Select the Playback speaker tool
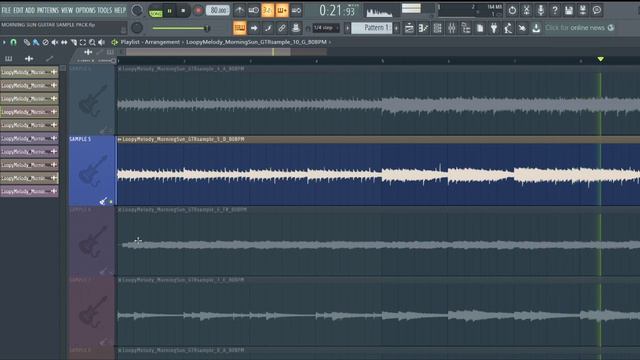Screen dimensions: 640x360 (x=102, y=42)
